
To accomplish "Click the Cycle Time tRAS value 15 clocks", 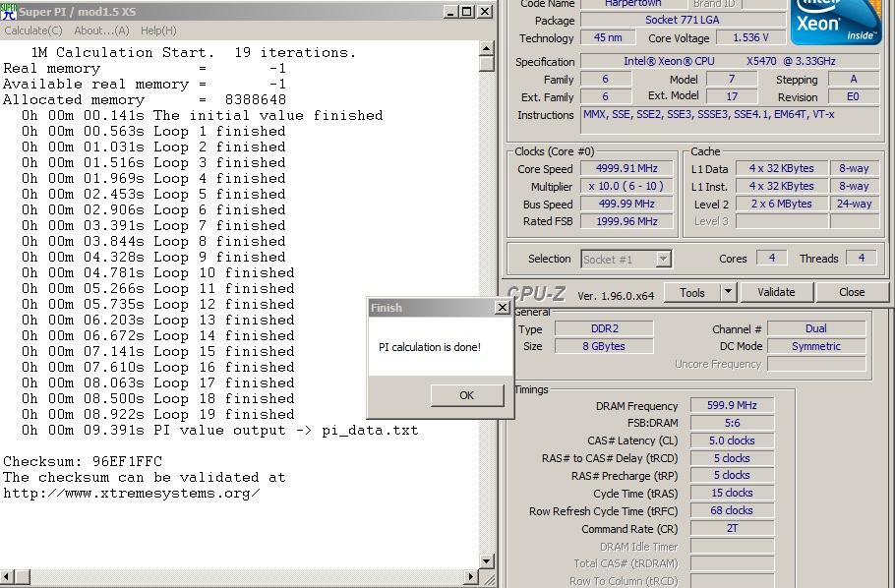I will 732,493.
